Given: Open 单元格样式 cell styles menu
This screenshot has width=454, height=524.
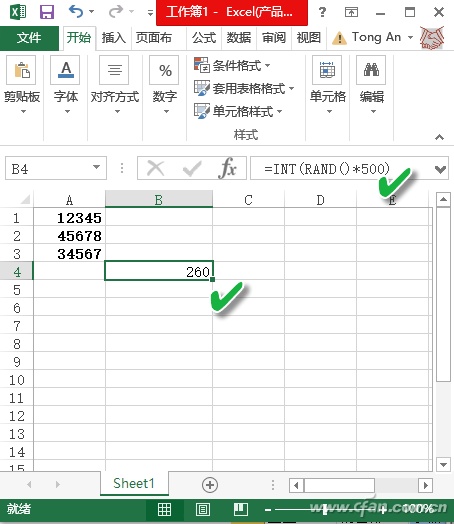Looking at the screenshot, I should coord(238,111).
